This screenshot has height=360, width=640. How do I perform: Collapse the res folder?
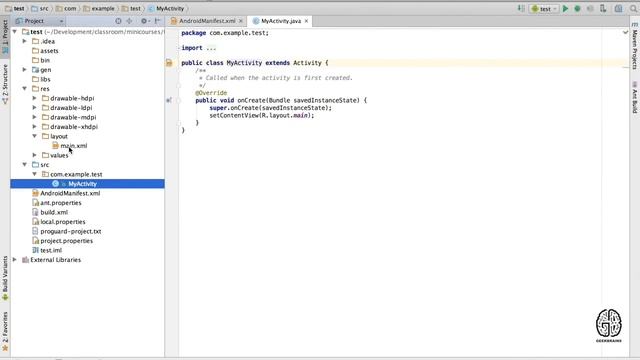(x=24, y=89)
